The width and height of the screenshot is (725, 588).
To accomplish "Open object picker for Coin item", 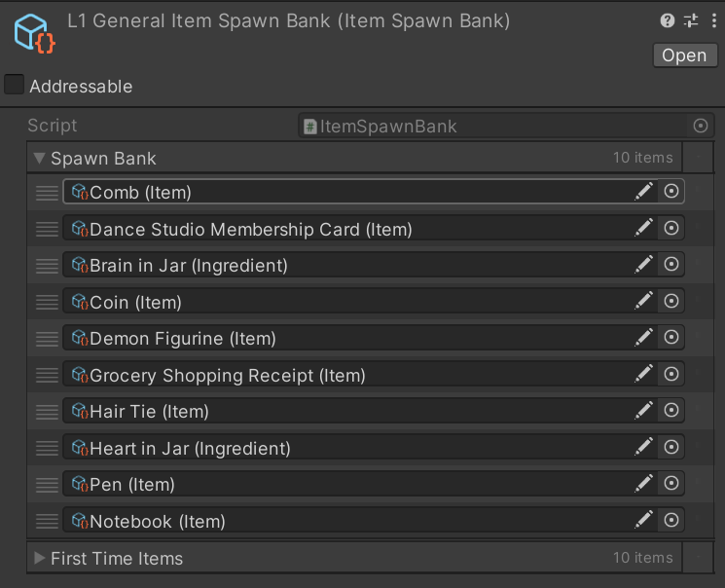I will click(671, 301).
